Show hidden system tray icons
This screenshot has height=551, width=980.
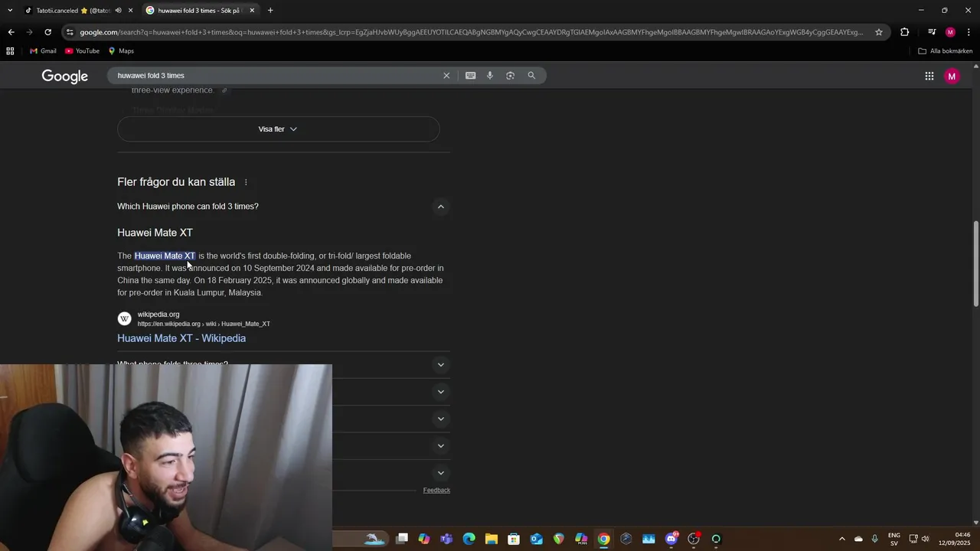coord(842,539)
